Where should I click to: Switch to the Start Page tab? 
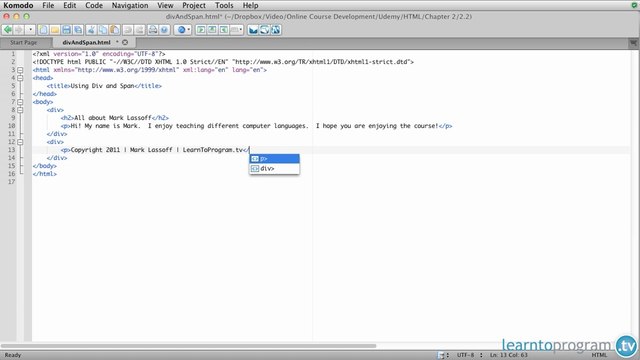(x=24, y=42)
